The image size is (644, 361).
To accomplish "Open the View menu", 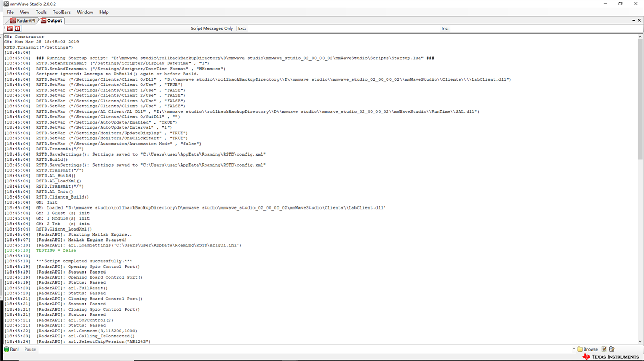I will tap(25, 12).
